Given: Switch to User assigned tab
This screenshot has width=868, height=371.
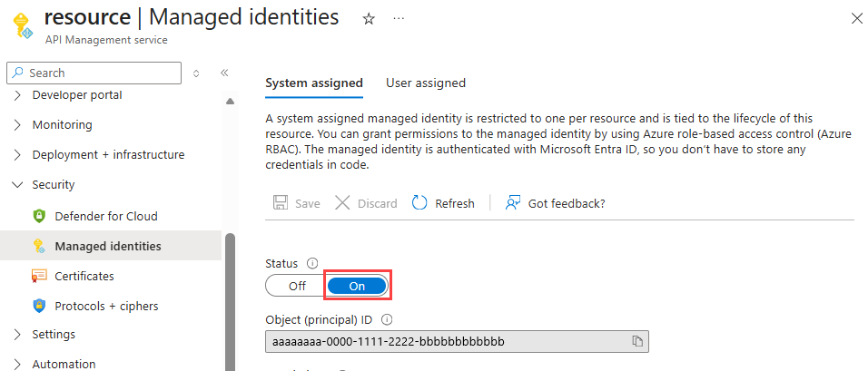Looking at the screenshot, I should [426, 83].
